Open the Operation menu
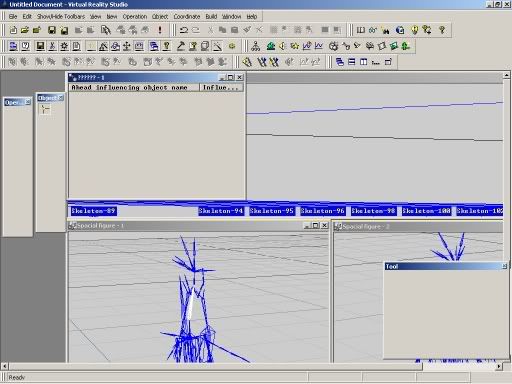512x384 pixels. tap(135, 16)
